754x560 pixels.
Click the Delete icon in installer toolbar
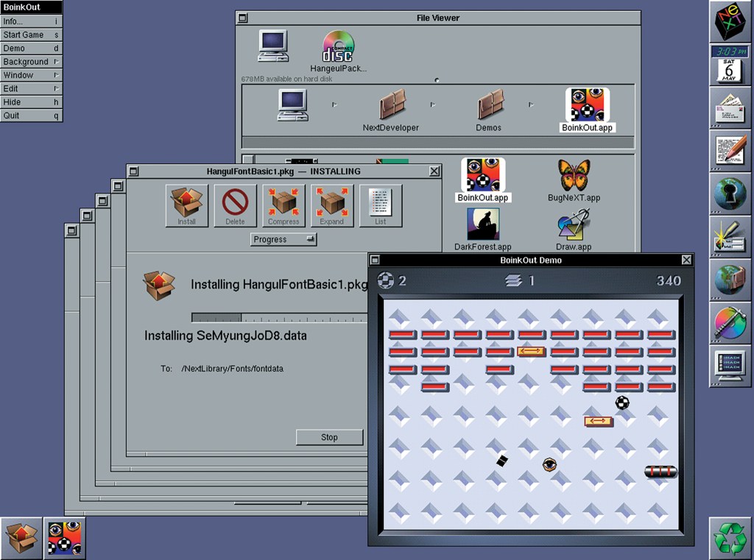(235, 206)
